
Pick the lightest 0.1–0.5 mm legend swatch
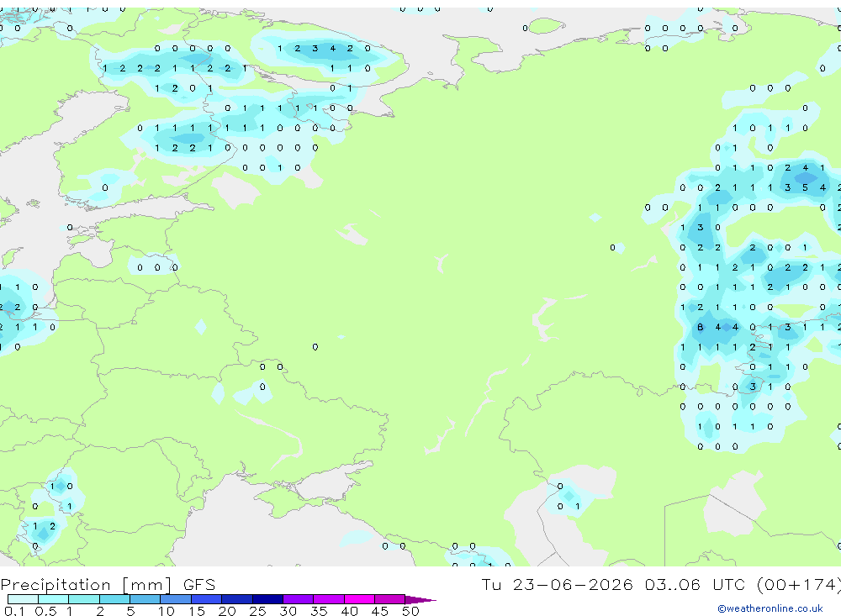(23, 599)
